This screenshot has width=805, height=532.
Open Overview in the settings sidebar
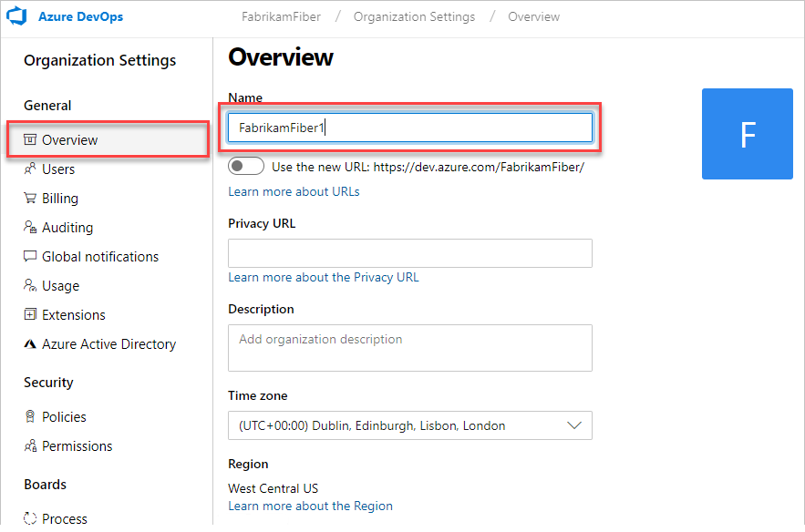[108, 139]
